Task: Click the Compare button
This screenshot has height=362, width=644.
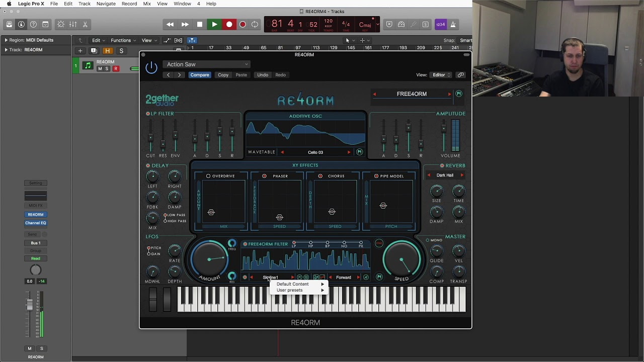Action: [x=200, y=75]
